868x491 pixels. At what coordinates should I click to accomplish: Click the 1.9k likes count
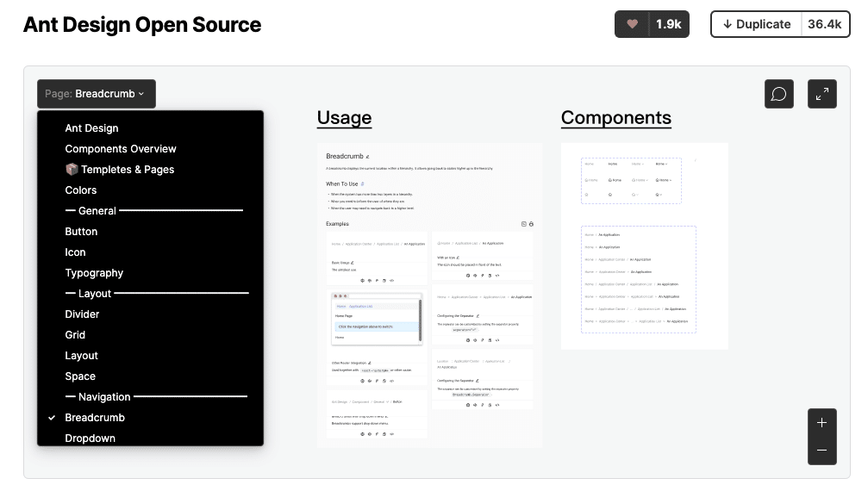669,24
